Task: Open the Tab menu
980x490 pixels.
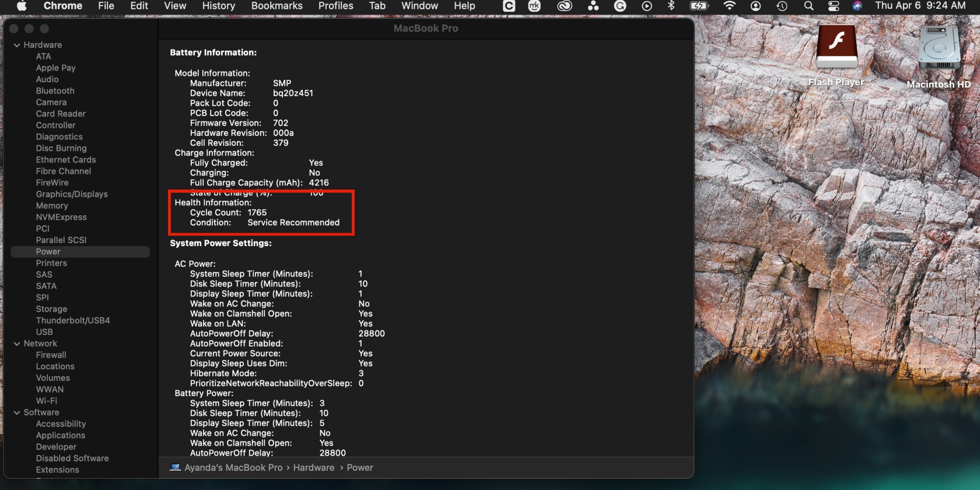Action: coord(377,6)
